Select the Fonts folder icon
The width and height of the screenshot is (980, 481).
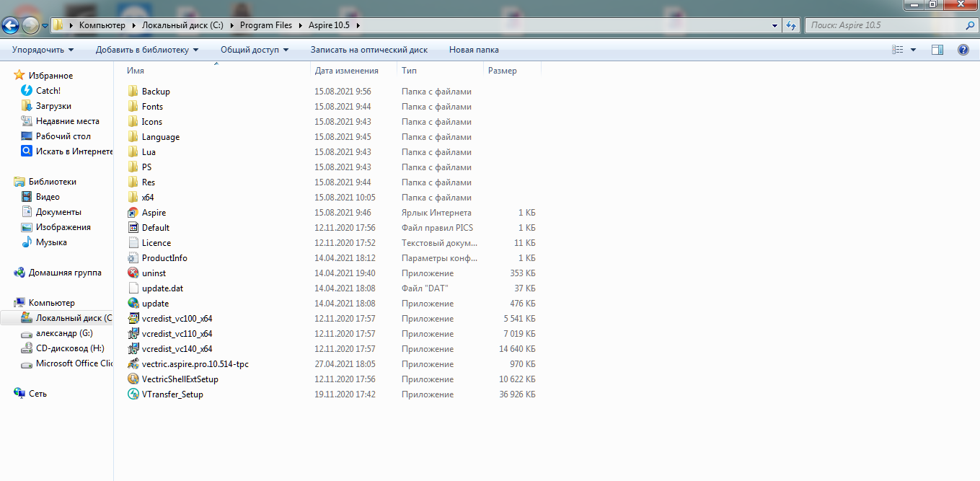point(133,107)
